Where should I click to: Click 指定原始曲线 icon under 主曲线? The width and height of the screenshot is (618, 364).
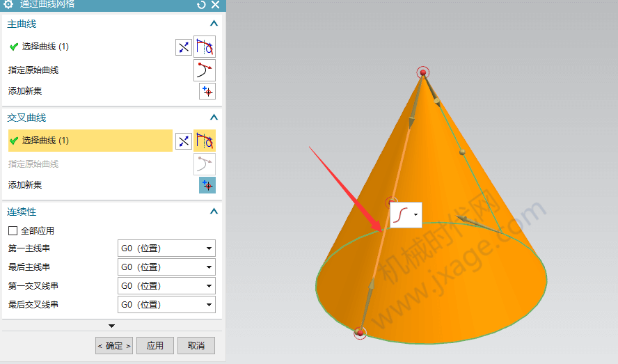coord(205,70)
